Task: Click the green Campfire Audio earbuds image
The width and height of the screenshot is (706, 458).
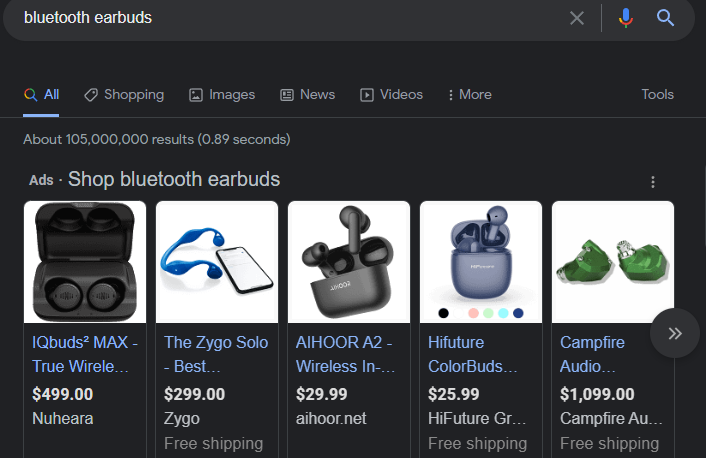Action: (613, 261)
